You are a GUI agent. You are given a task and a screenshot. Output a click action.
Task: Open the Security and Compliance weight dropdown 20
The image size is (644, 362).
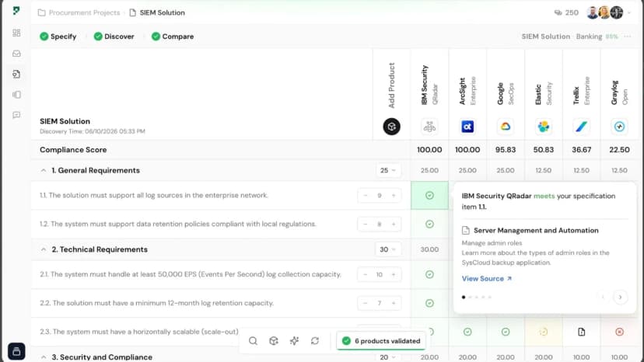(x=388, y=357)
